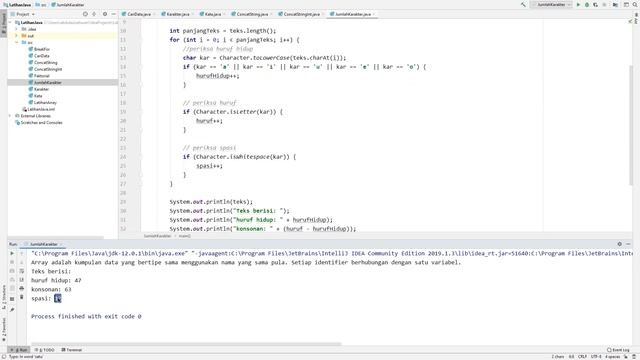This screenshot has width=640, height=360.
Task: Expand External Libraries node
Action: (x=11, y=116)
